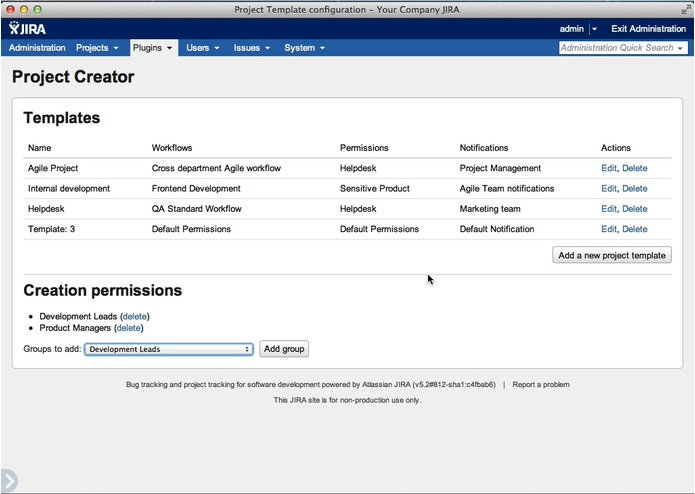Screen dimensions: 695x494
Task: Expand the System menu
Action: pos(305,48)
